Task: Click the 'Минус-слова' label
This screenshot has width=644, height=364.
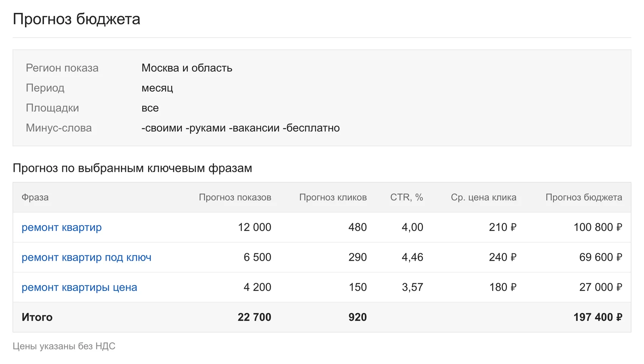Action: click(59, 128)
